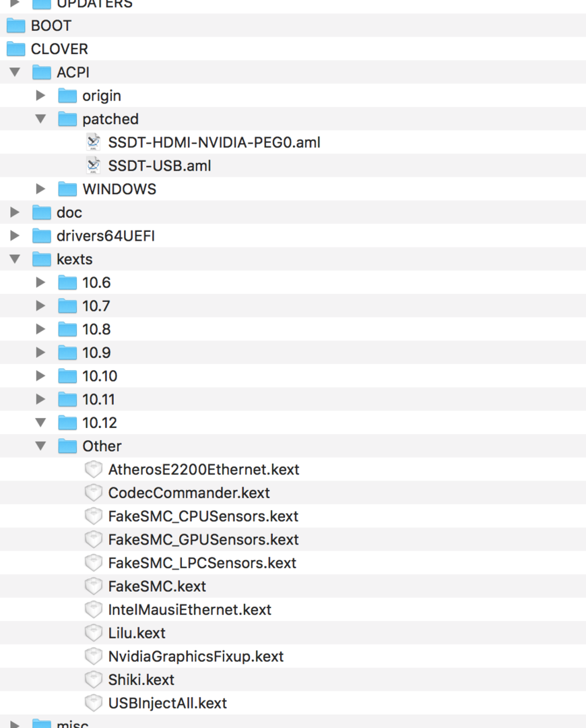The height and width of the screenshot is (728, 586).
Task: Collapse the Other folder disclosure triangle
Action: pyautogui.click(x=41, y=446)
